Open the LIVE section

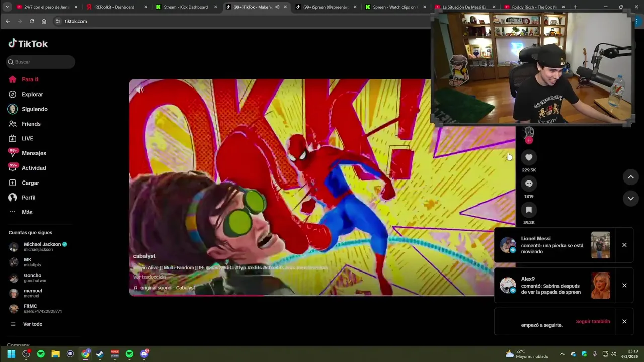21,138
